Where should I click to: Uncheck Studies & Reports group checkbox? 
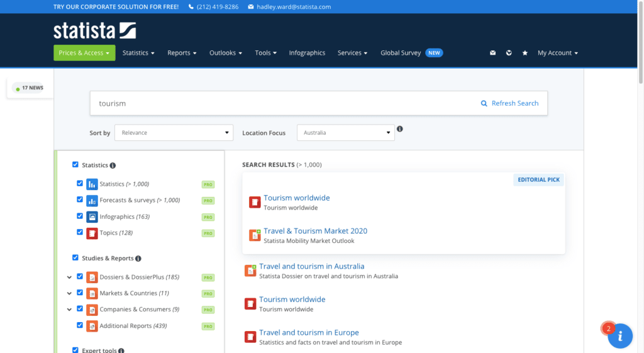[x=75, y=257]
